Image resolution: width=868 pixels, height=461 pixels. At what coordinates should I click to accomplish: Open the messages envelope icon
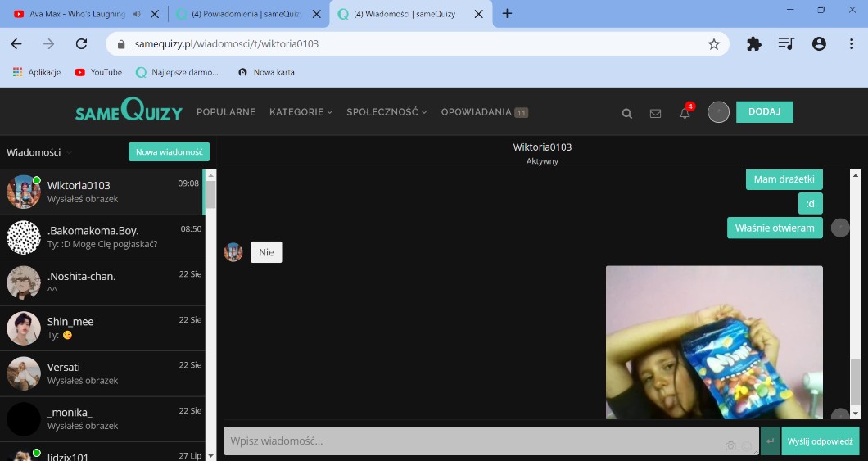[655, 114]
